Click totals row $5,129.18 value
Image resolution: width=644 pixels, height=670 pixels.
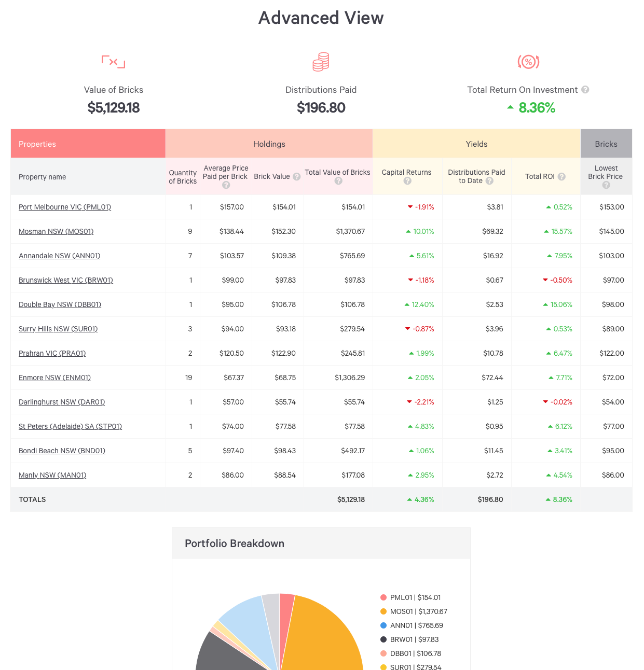[351, 499]
